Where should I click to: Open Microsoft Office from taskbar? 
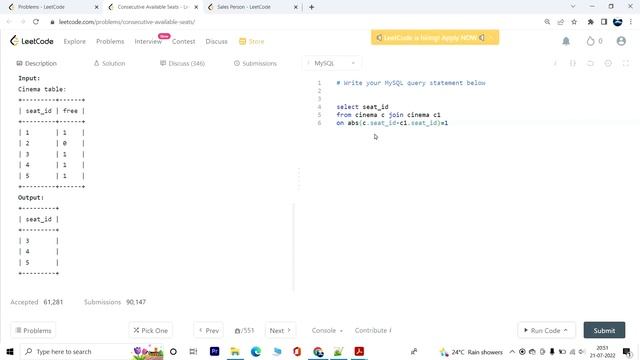(297, 351)
